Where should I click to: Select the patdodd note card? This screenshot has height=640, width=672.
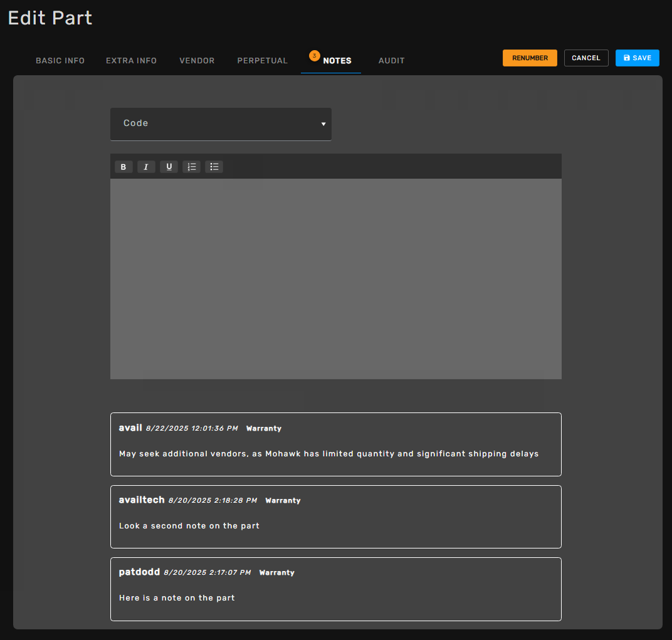point(335,589)
